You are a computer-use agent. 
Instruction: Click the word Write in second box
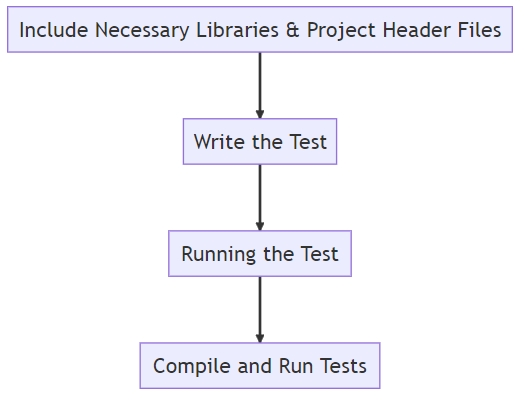click(x=219, y=142)
